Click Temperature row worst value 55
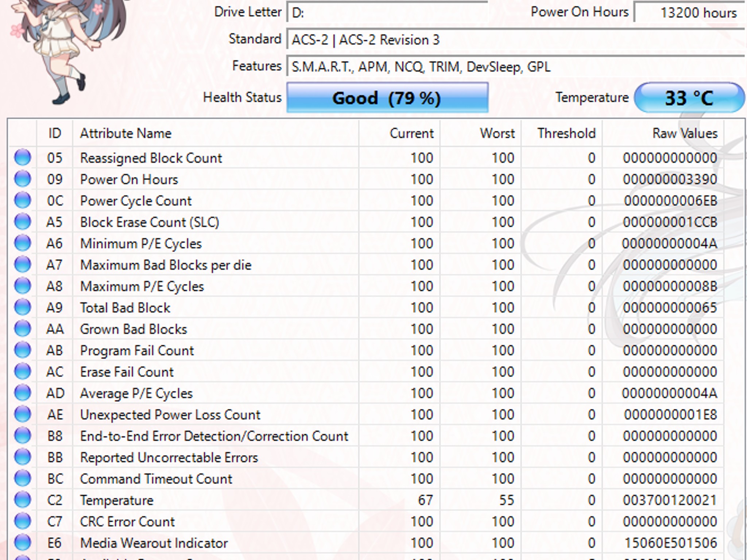 (x=507, y=500)
